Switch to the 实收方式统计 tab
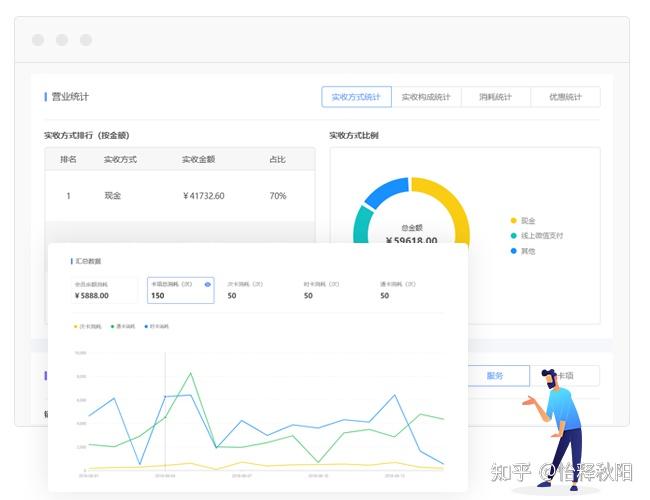The image size is (650, 500). [x=356, y=97]
